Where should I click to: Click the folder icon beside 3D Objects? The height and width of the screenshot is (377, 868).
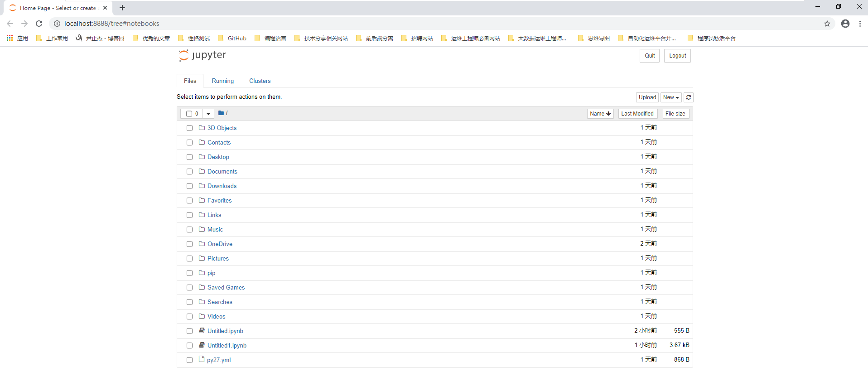(202, 128)
